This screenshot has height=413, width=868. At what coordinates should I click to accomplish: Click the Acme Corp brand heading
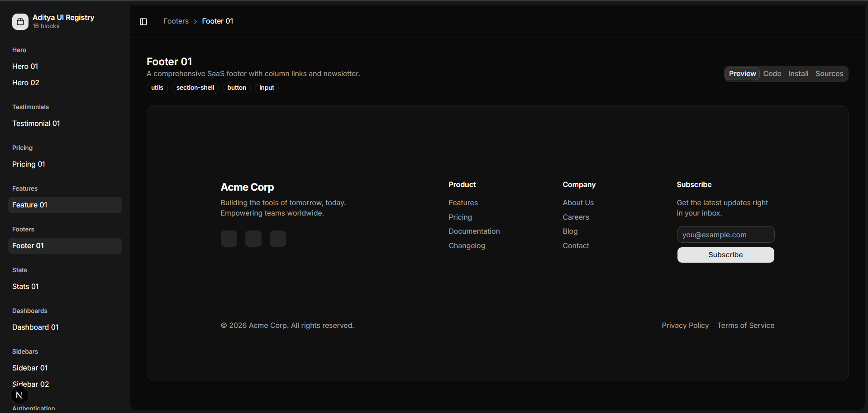tap(247, 187)
